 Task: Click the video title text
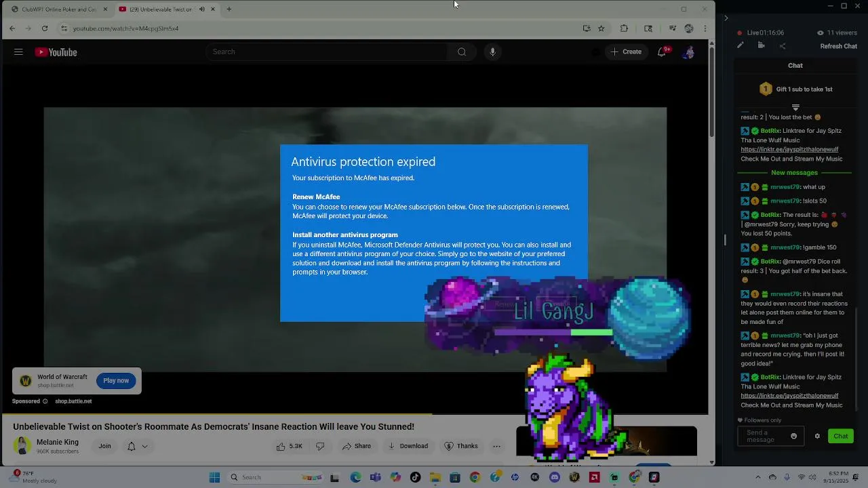(214, 426)
